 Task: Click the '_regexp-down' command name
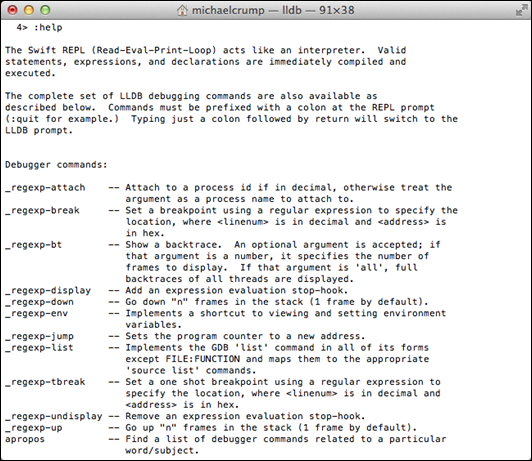[39, 302]
